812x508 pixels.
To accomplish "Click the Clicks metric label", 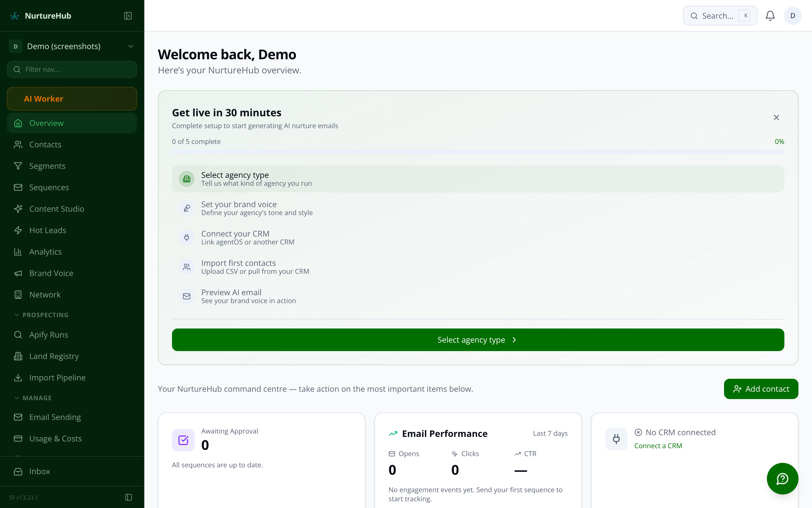I will pos(470,454).
